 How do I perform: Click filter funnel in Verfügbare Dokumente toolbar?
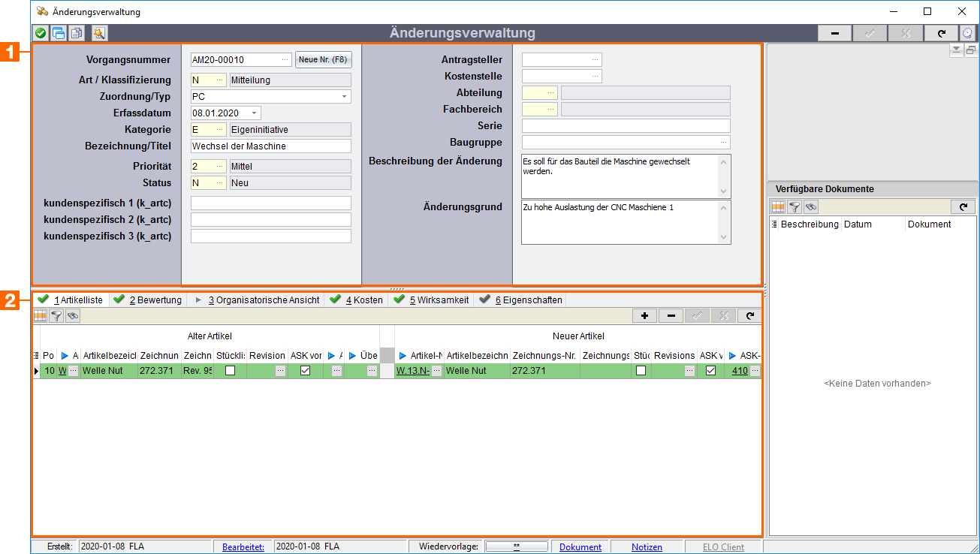[x=795, y=206]
